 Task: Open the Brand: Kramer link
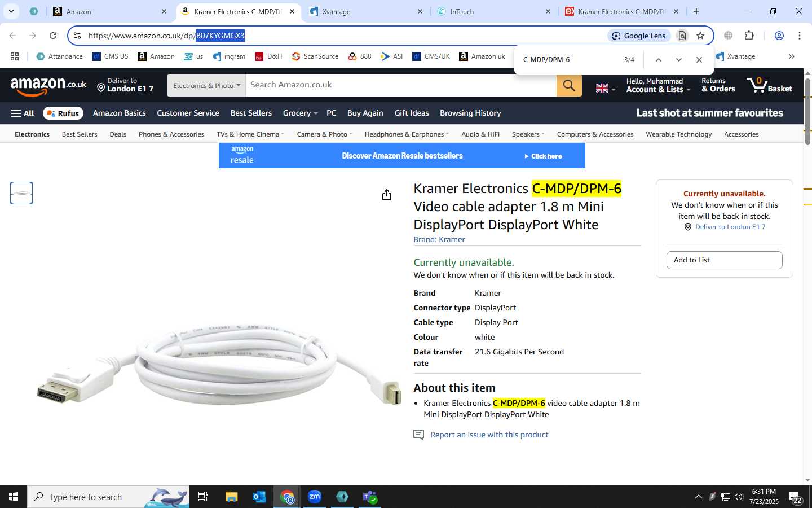439,239
